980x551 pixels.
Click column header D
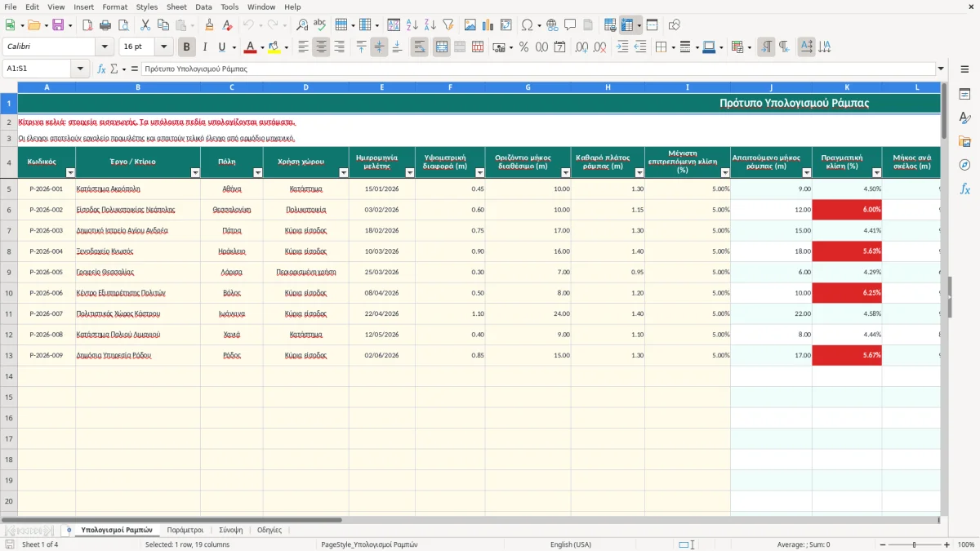tap(305, 87)
